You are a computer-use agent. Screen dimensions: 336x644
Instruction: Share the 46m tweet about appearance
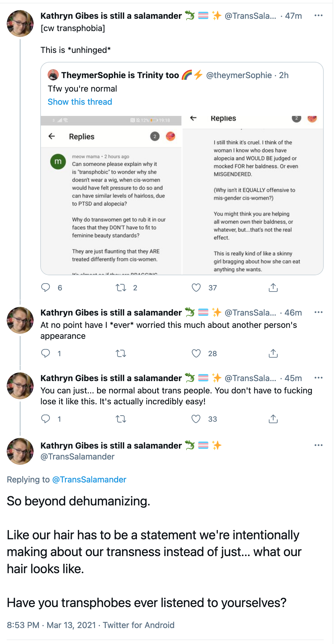pos(273,353)
